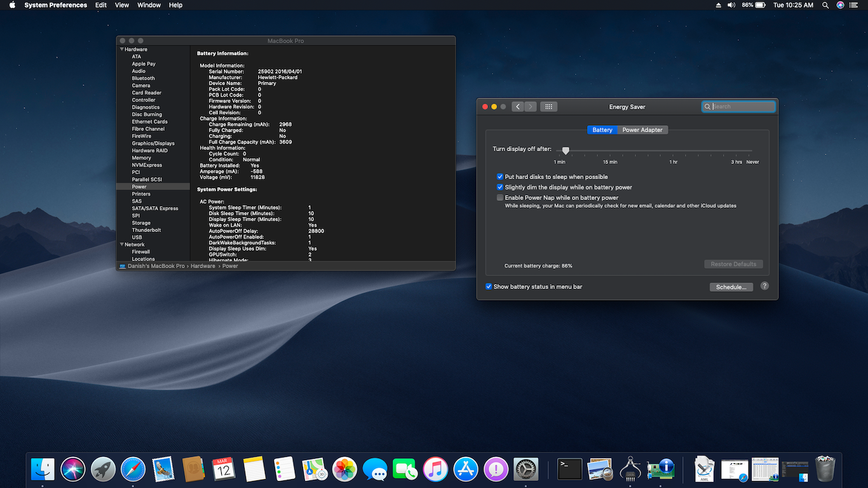Select Memory in the hardware sidebar
The image size is (868, 488).
142,158
